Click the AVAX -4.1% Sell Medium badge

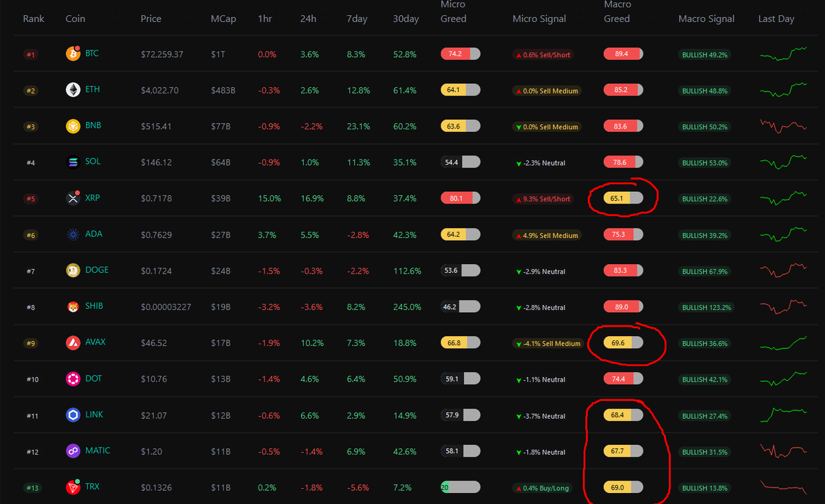(x=547, y=343)
